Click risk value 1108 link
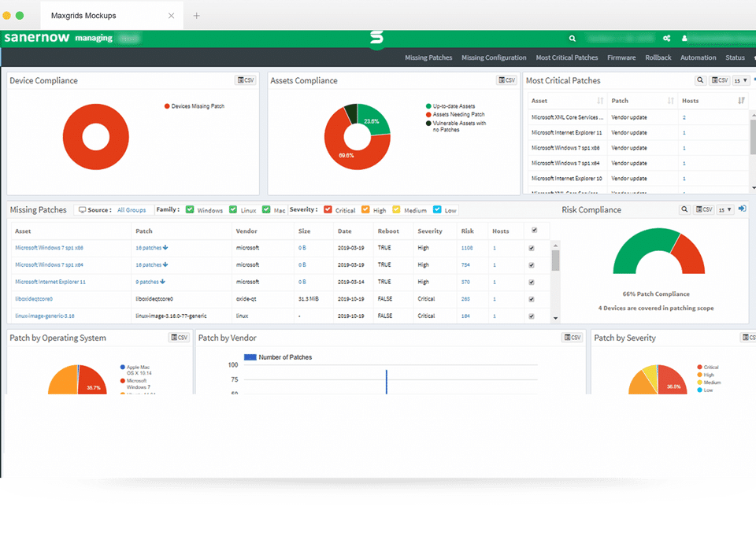Image resolution: width=756 pixels, height=558 pixels. (x=467, y=248)
